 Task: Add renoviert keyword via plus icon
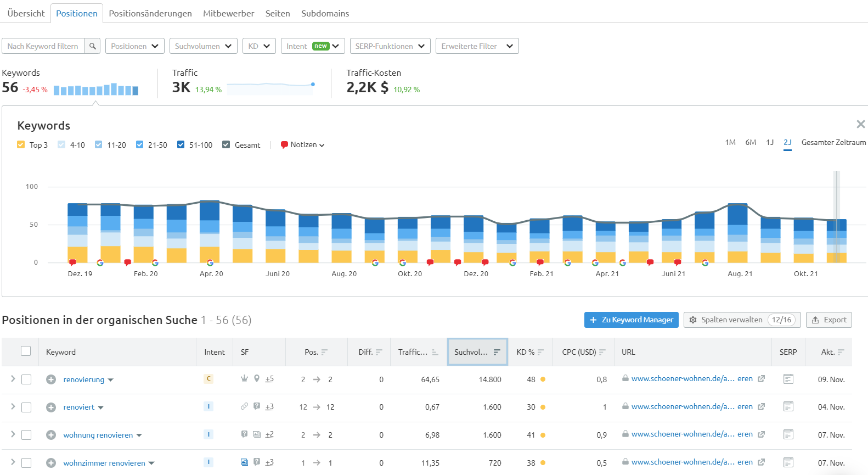pos(51,407)
